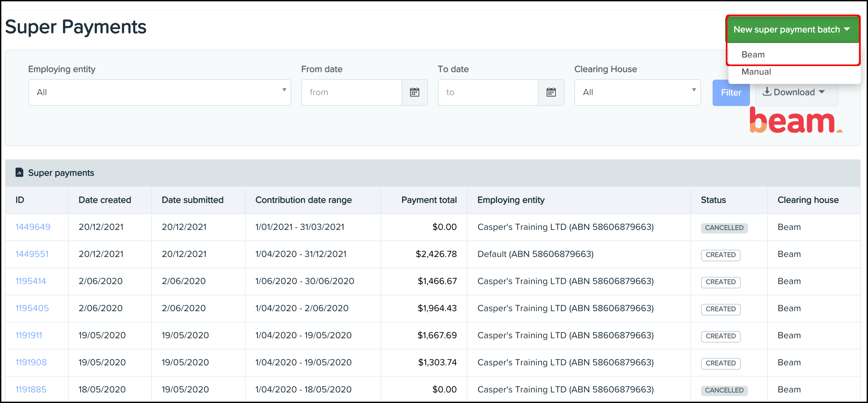Image resolution: width=868 pixels, height=403 pixels.
Task: Click the CANCELLED badge for payment 1449649
Action: pos(724,228)
